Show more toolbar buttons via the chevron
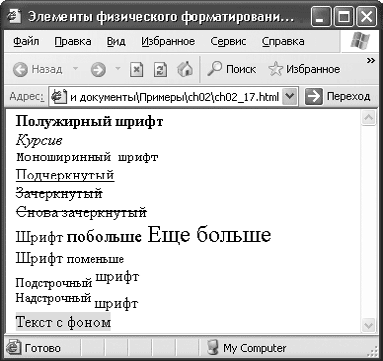The image size is (383, 361). coord(371,60)
